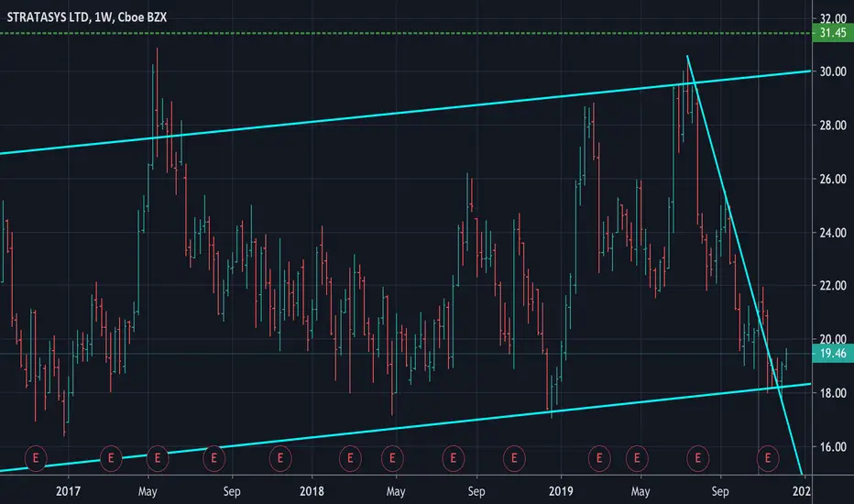Click the E marker between 2017 and May 2017
The image size is (854, 504).
coord(111,458)
